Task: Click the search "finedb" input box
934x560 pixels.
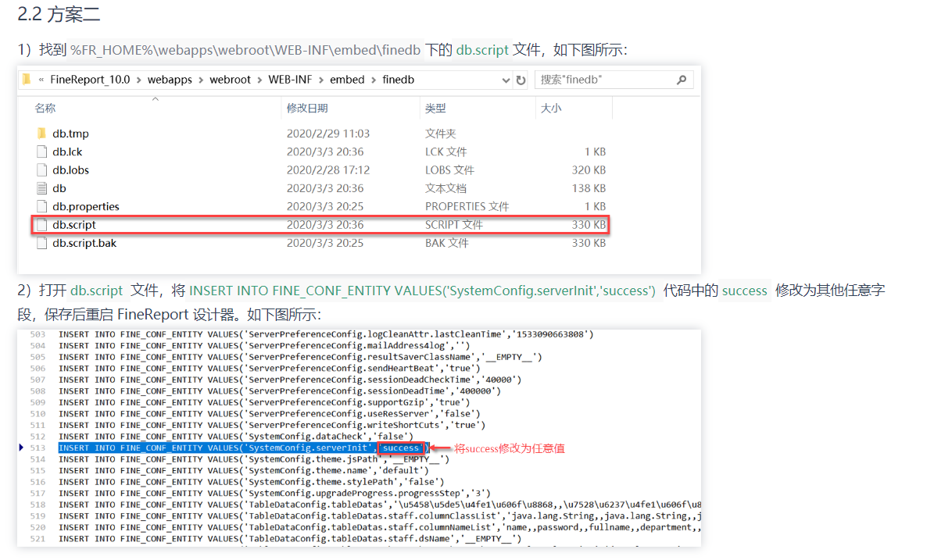Action: click(x=614, y=80)
